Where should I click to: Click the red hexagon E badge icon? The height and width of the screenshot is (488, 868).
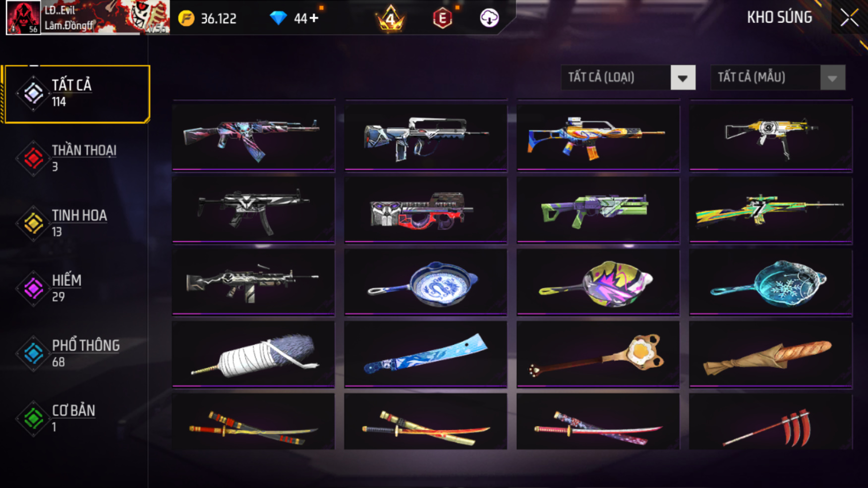tap(442, 19)
